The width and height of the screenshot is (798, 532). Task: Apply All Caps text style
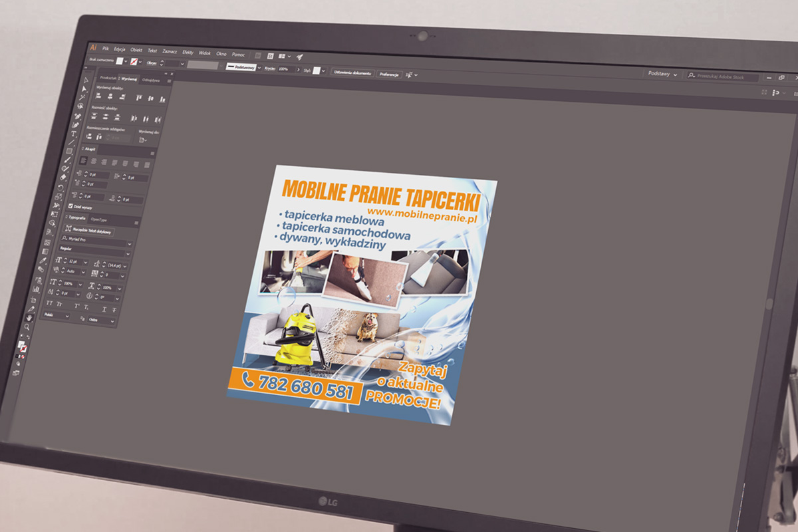coord(50,303)
